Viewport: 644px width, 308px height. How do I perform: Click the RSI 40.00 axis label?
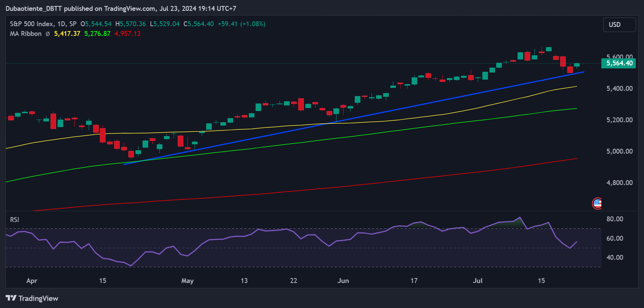tap(615, 258)
